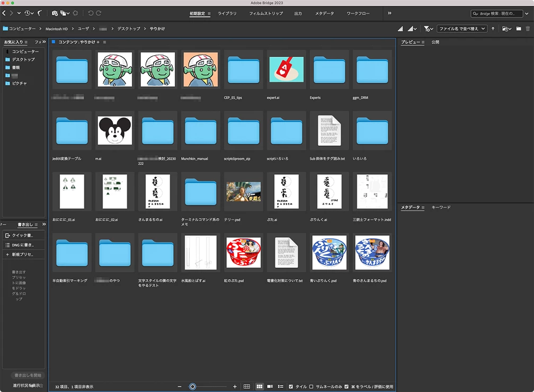Go back with the left arrow icon
534x392 pixels.
pyautogui.click(x=4, y=13)
